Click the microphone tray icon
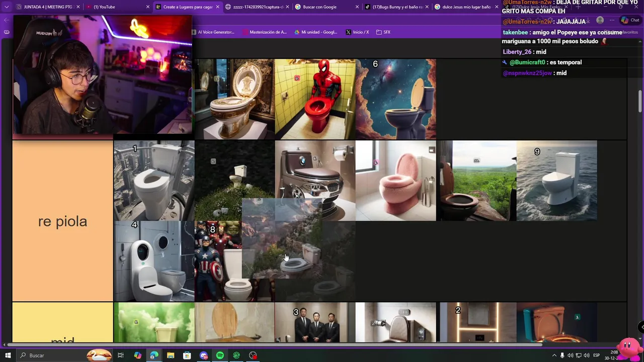 [562, 355]
